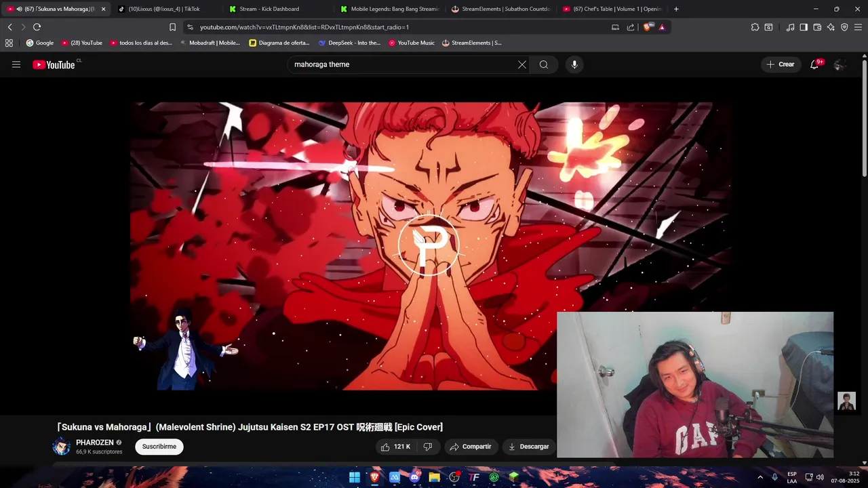Click the Descargar download button
Image resolution: width=868 pixels, height=488 pixels.
(529, 447)
